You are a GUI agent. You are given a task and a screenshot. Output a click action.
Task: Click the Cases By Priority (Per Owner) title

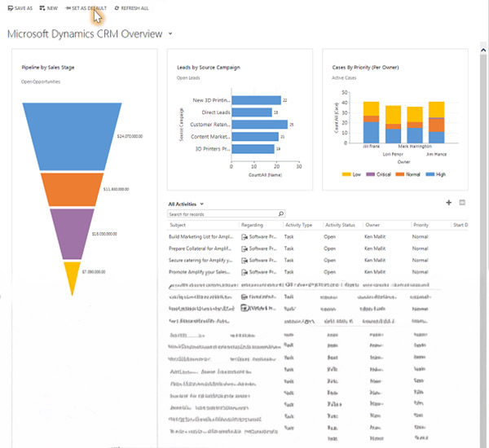point(365,68)
